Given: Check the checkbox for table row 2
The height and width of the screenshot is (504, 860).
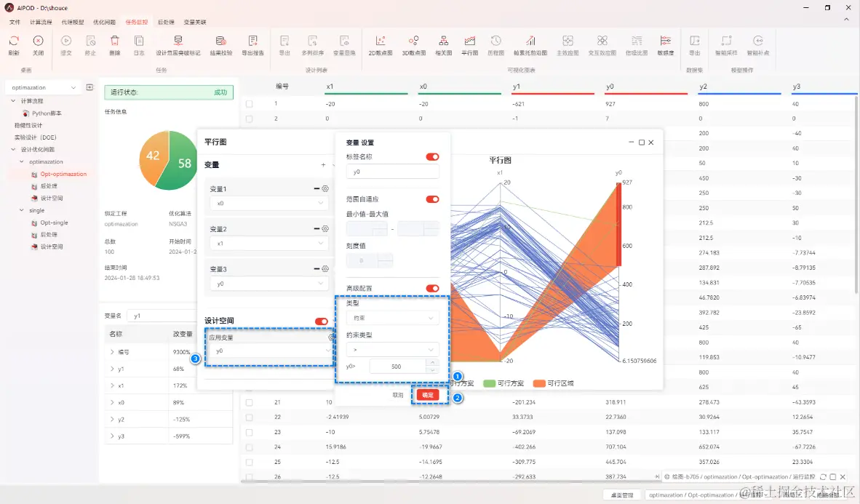Looking at the screenshot, I should (x=250, y=119).
